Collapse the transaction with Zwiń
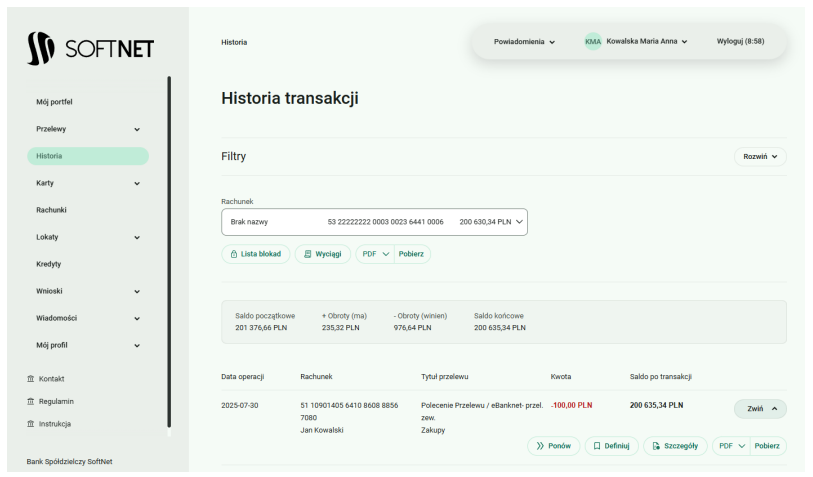Image resolution: width=813 pixels, height=477 pixels. [x=760, y=409]
